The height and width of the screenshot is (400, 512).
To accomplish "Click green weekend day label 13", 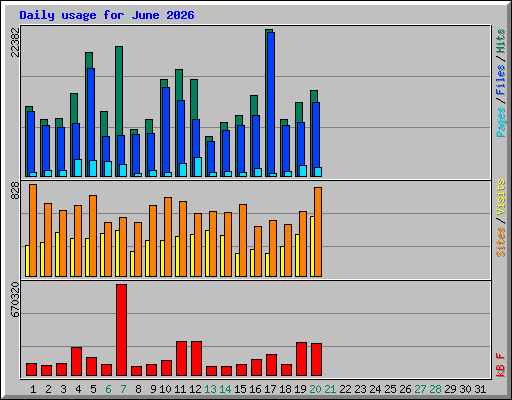I will pos(210,389).
